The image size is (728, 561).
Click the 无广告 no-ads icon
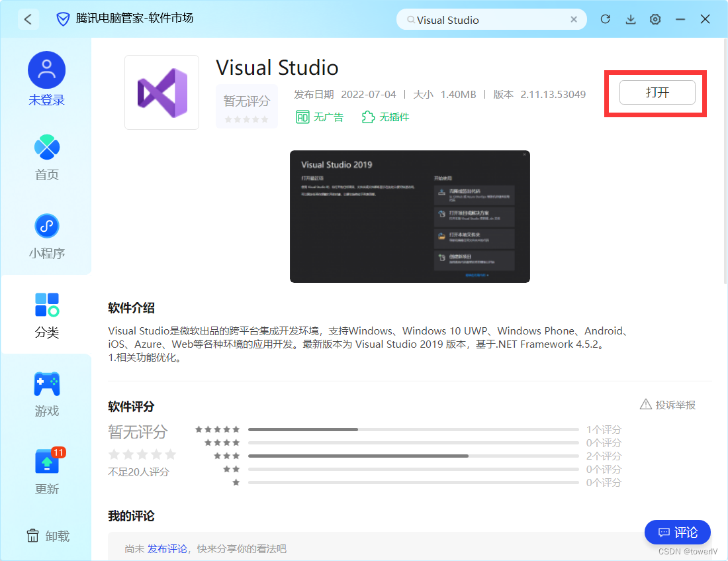302,117
